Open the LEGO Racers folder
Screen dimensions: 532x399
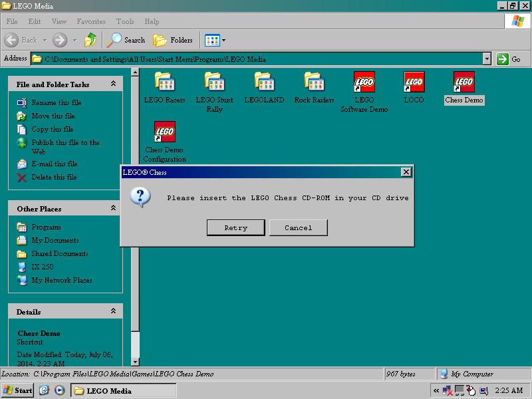click(164, 88)
